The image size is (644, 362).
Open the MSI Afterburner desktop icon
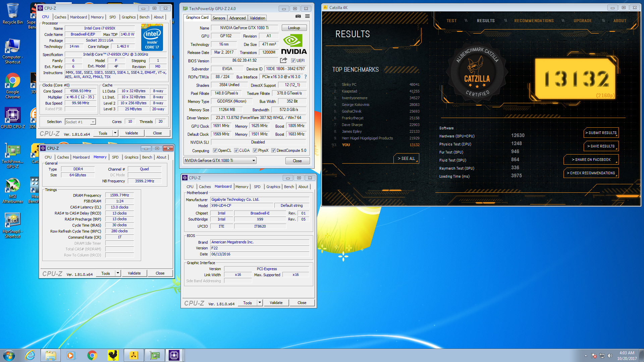(x=12, y=190)
